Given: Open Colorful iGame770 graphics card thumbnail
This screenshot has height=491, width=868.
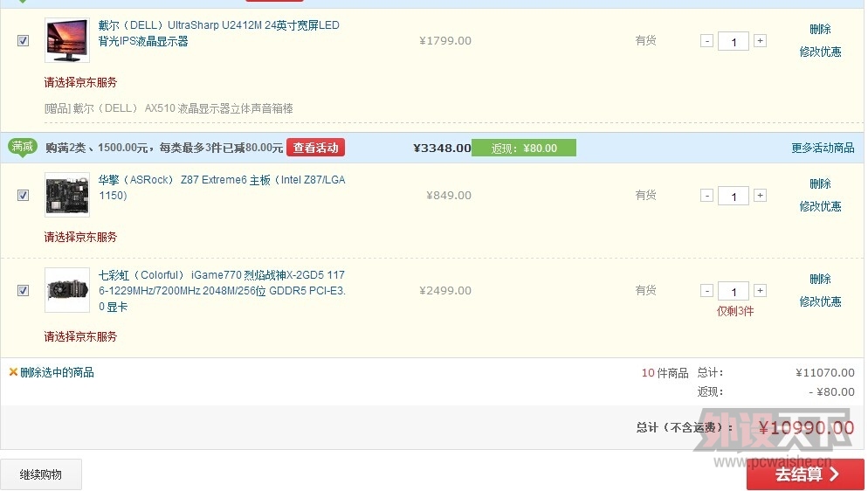Looking at the screenshot, I should tap(67, 290).
